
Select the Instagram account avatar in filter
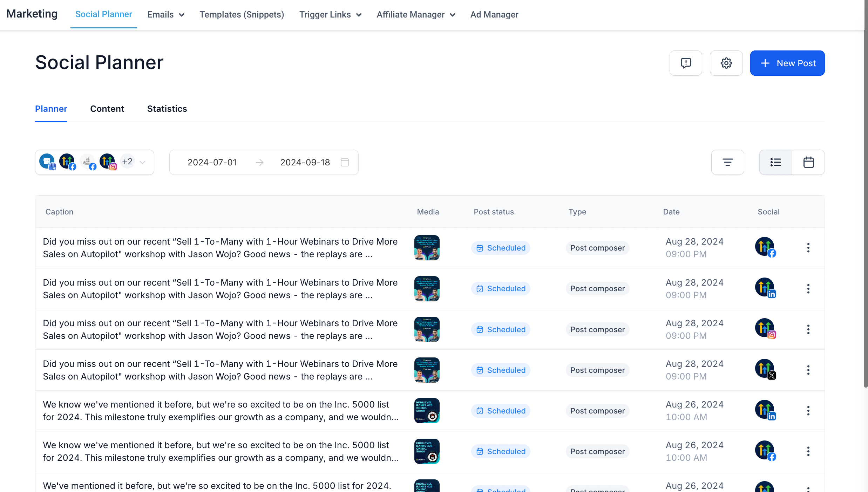coord(108,162)
